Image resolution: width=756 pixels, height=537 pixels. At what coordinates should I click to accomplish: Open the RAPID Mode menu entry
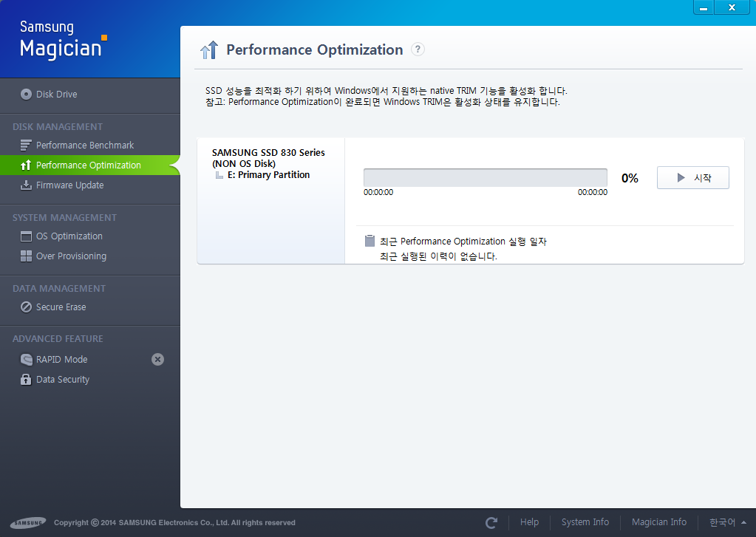pos(62,360)
